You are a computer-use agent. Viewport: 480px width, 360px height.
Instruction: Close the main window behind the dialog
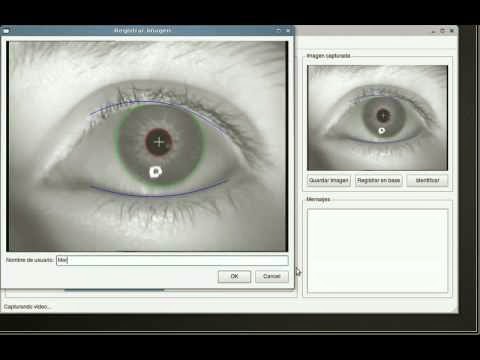[452, 31]
